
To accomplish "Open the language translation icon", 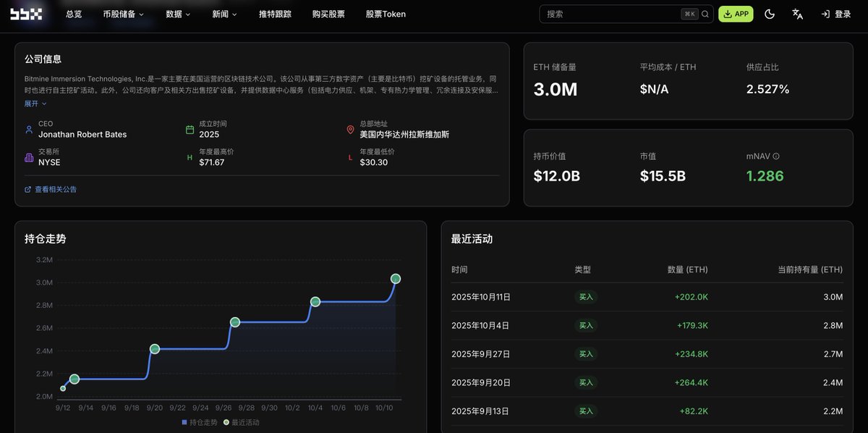I will click(797, 14).
